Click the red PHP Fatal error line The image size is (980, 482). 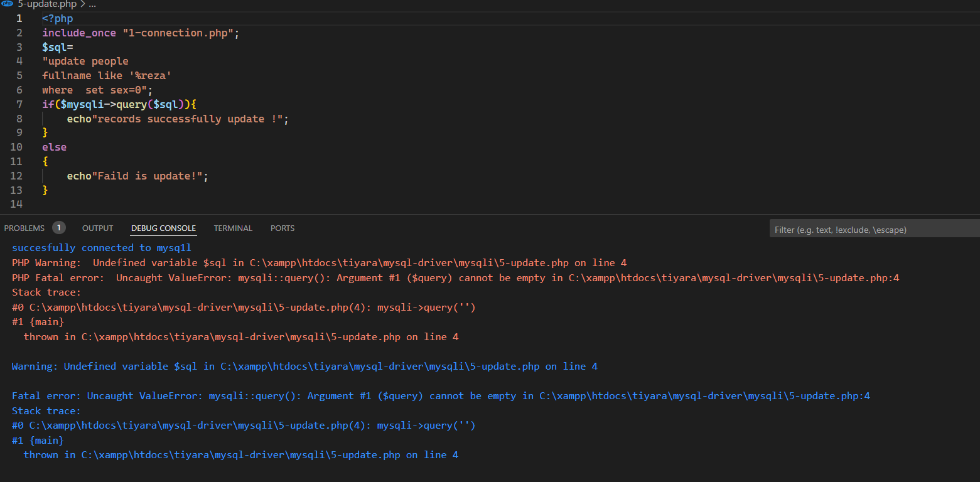pyautogui.click(x=456, y=278)
